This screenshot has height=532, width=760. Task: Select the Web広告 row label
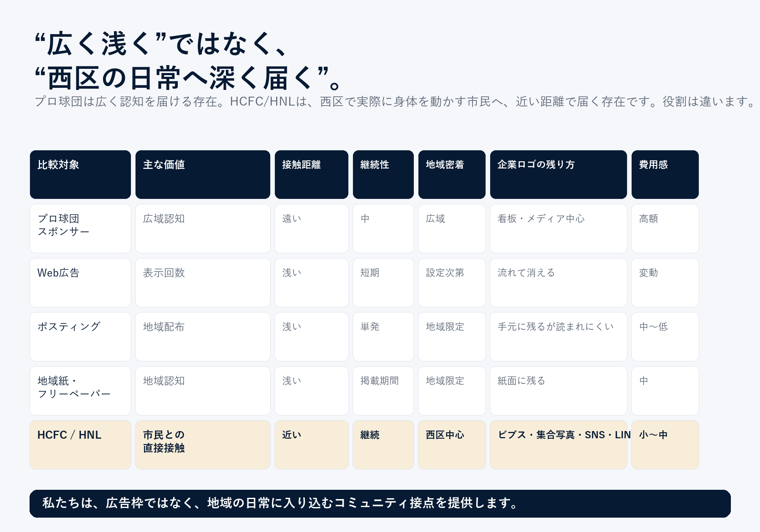(80, 282)
